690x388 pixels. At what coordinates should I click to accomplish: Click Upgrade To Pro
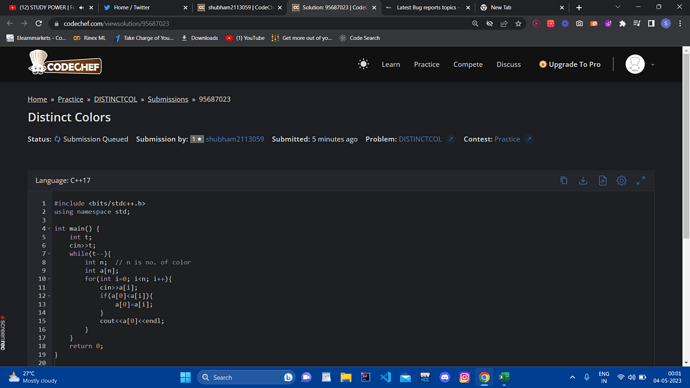tap(569, 64)
